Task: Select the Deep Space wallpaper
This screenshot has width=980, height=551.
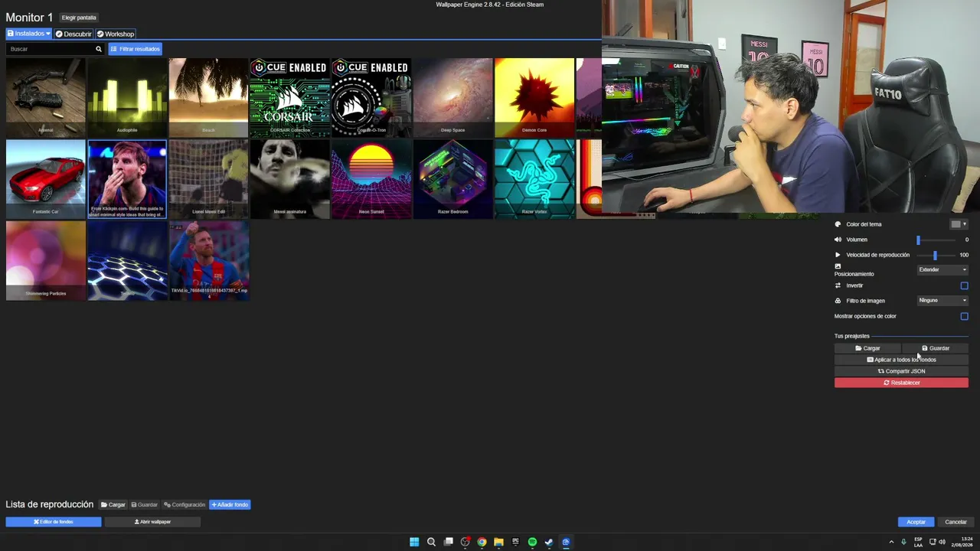Action: pos(452,98)
